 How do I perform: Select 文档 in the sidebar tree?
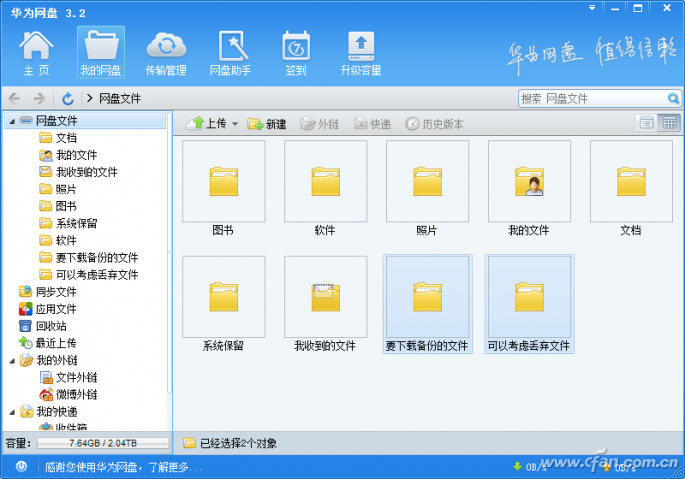click(x=58, y=138)
